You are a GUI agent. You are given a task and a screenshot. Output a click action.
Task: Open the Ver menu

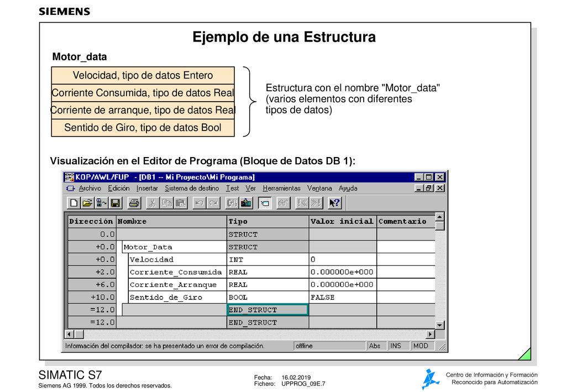[x=250, y=188]
